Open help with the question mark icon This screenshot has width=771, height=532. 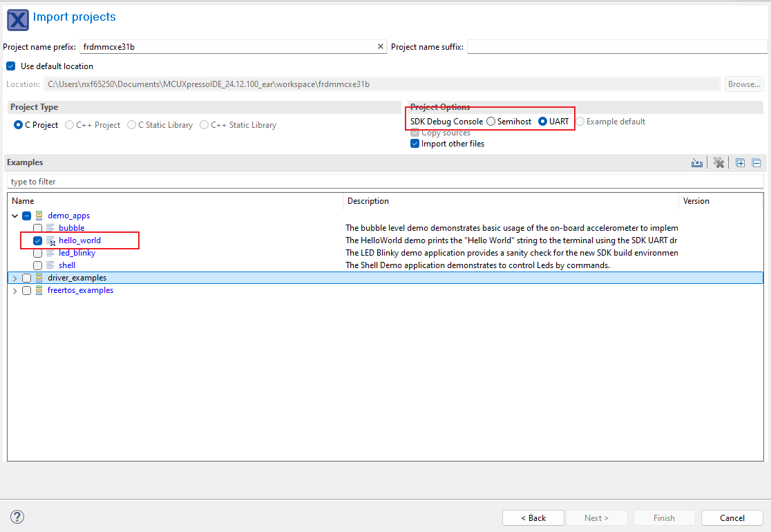(x=17, y=517)
